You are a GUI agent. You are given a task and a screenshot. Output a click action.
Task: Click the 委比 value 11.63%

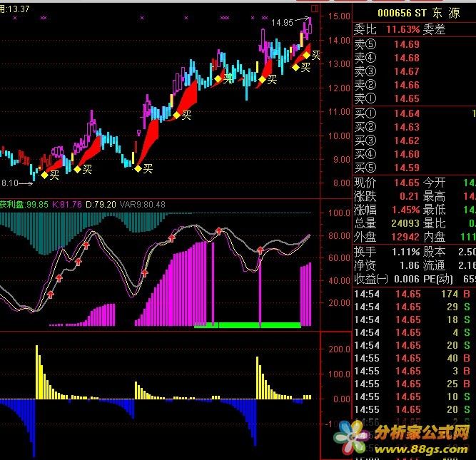pyautogui.click(x=402, y=29)
